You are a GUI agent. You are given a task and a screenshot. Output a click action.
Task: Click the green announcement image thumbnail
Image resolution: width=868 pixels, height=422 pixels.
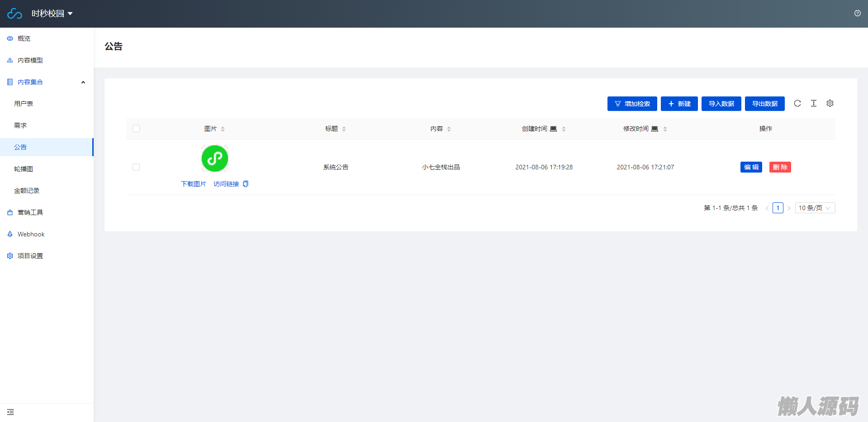(x=215, y=158)
